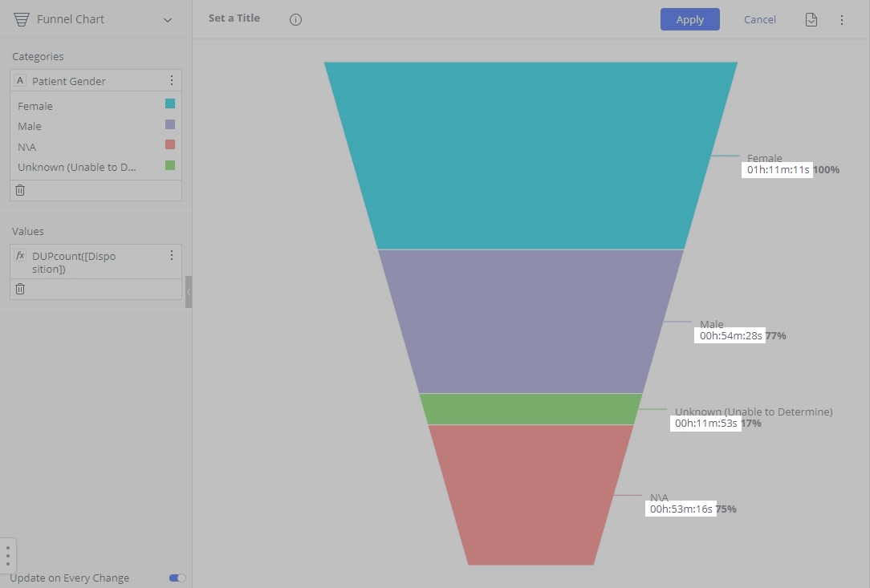This screenshot has width=870, height=588.
Task: Delete the Categories item via trash icon
Action: point(20,190)
